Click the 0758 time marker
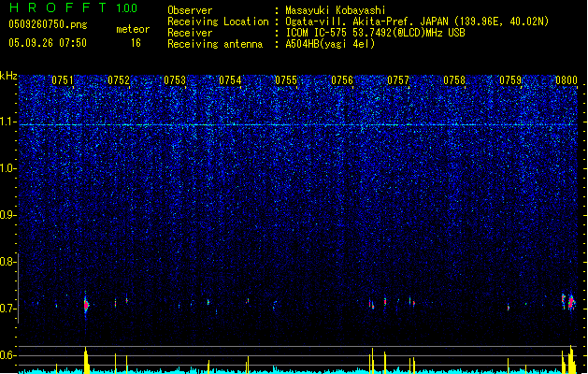Screen dimensions: 588x374 [x=454, y=80]
